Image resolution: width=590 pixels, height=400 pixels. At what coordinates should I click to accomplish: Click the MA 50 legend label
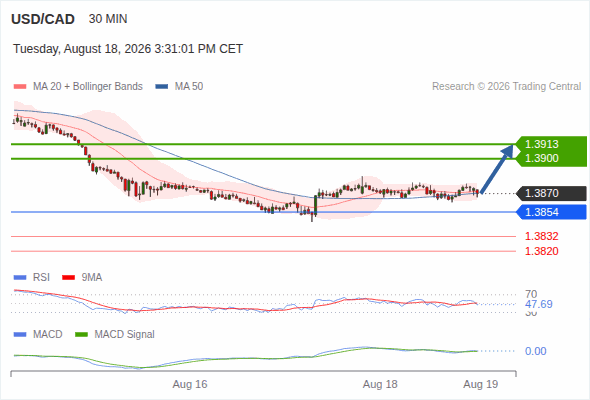coord(189,87)
